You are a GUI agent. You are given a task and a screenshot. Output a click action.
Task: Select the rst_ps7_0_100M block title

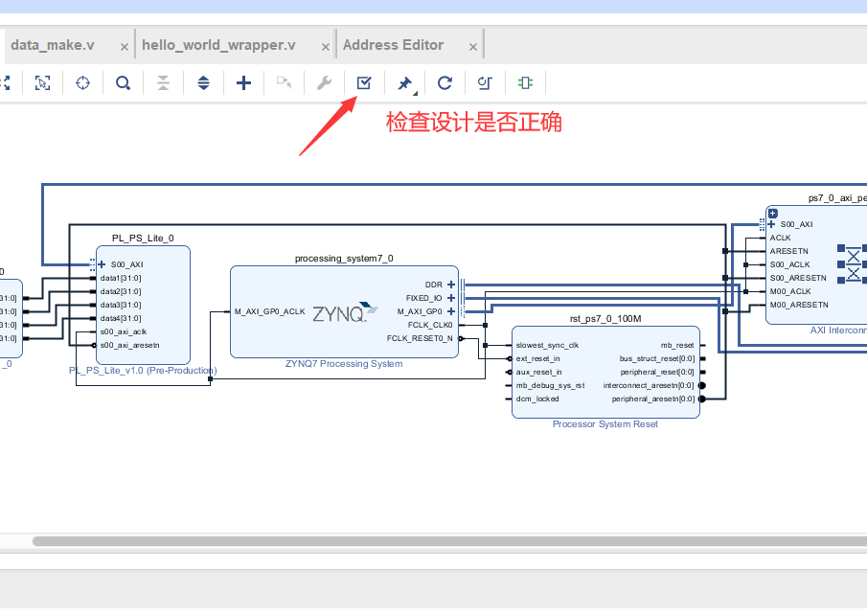[605, 318]
